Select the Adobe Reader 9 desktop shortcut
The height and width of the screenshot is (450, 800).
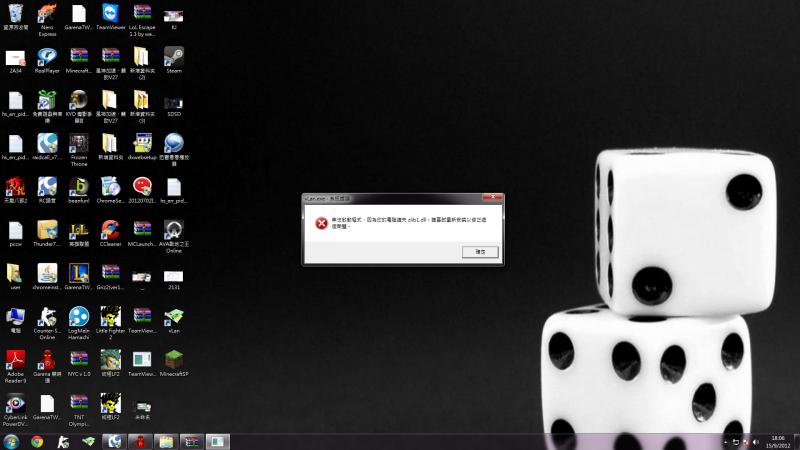(x=15, y=361)
